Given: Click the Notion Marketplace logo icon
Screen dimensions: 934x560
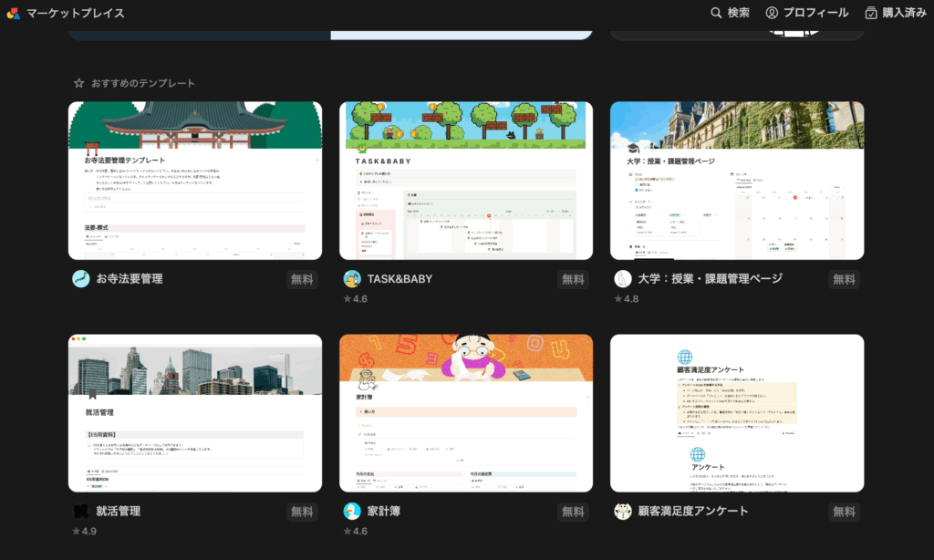Looking at the screenshot, I should [13, 13].
